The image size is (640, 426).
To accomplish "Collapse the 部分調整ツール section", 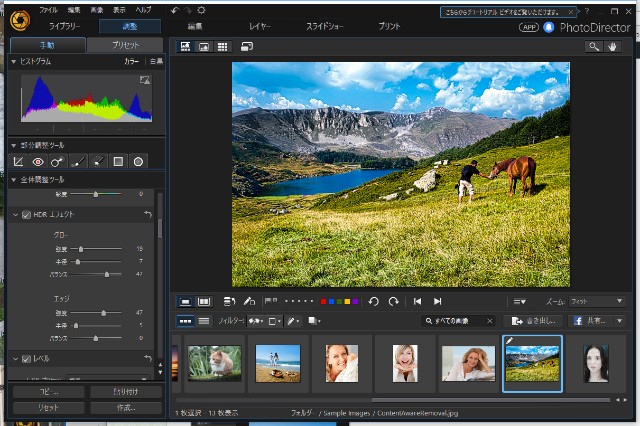I will point(13,145).
